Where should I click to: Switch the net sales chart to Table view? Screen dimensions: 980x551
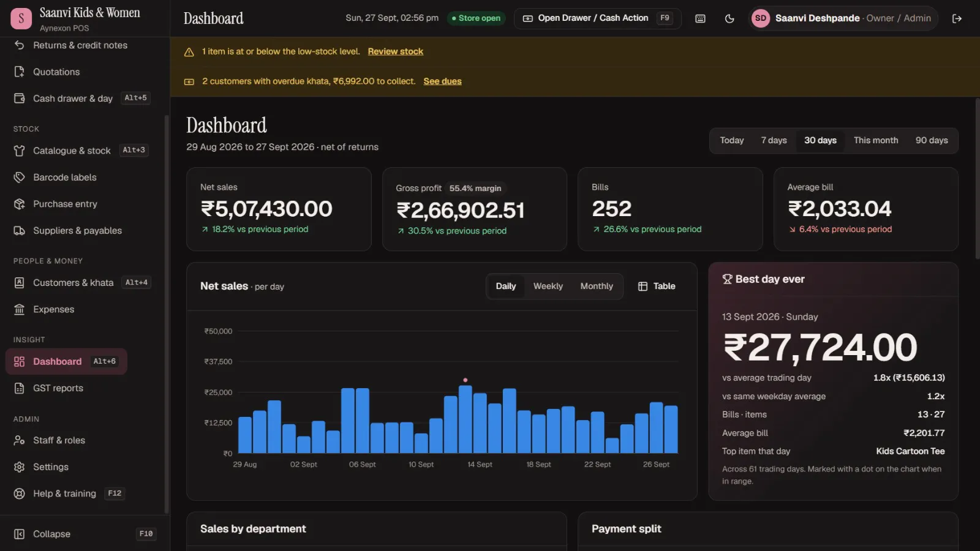tap(657, 287)
